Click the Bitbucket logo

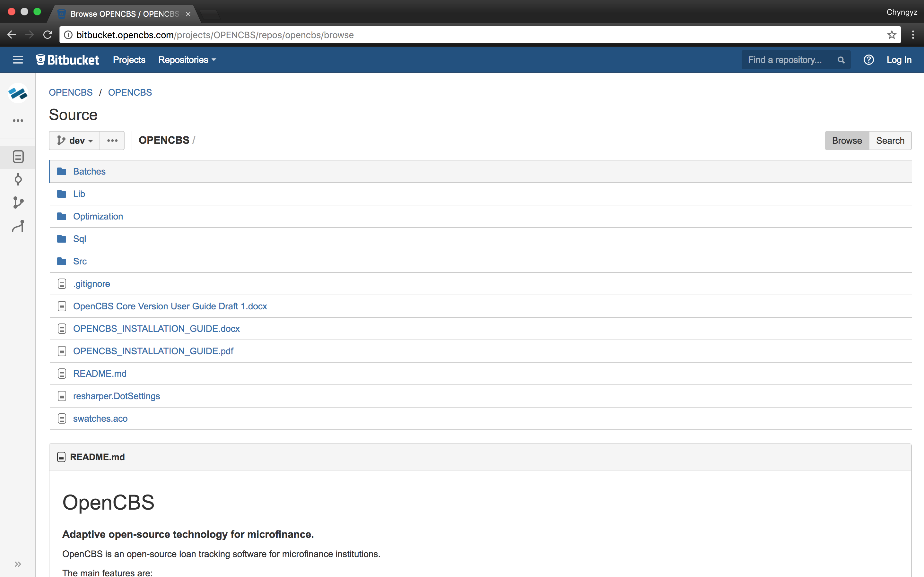pos(67,60)
